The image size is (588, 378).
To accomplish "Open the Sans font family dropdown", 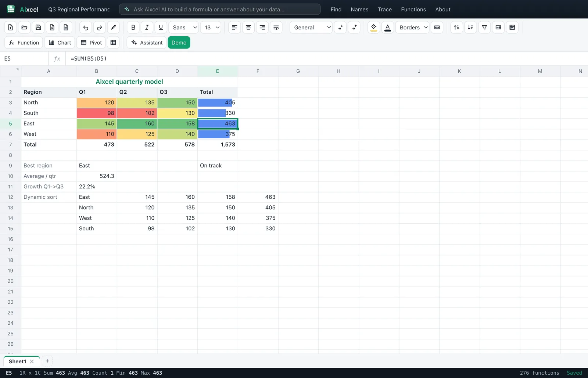I will 184,27.
